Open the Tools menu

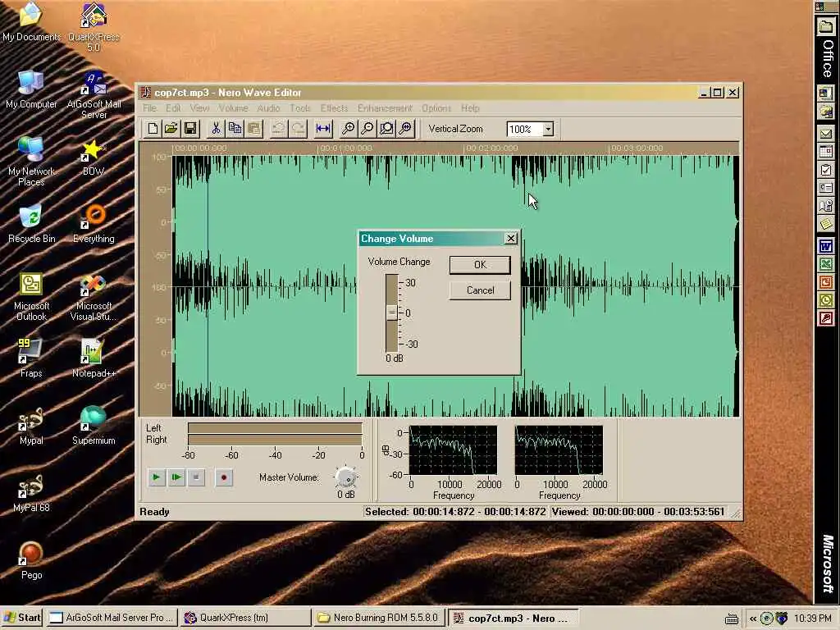(x=300, y=108)
